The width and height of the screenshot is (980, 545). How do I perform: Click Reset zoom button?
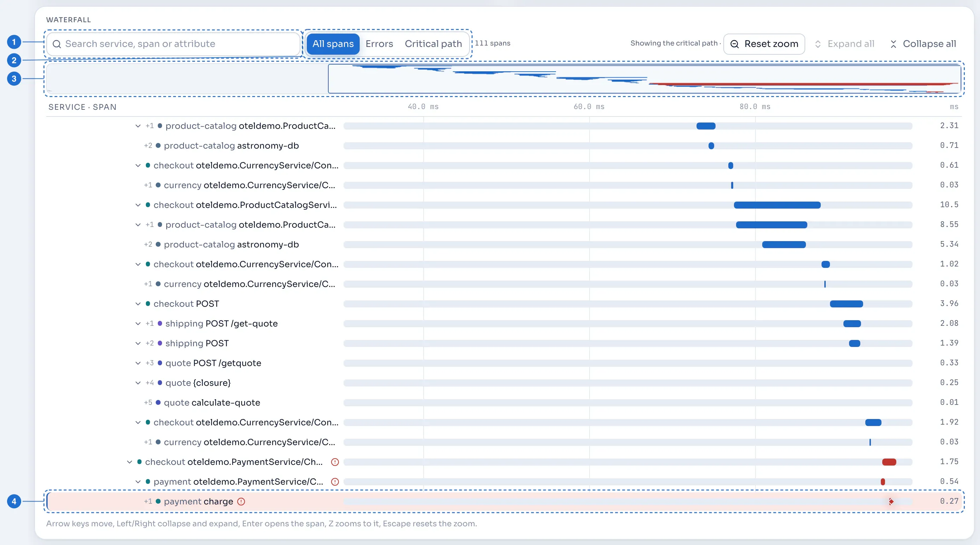pos(764,44)
